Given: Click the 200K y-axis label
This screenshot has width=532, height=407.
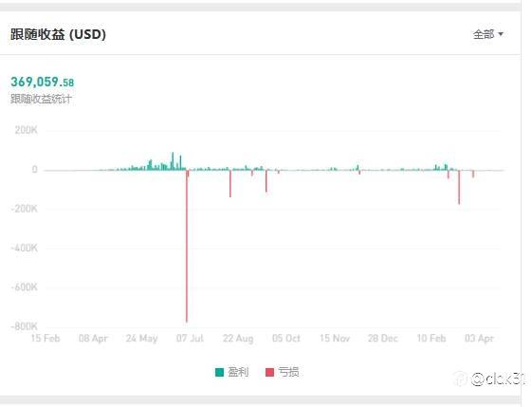Looking at the screenshot, I should 27,130.
